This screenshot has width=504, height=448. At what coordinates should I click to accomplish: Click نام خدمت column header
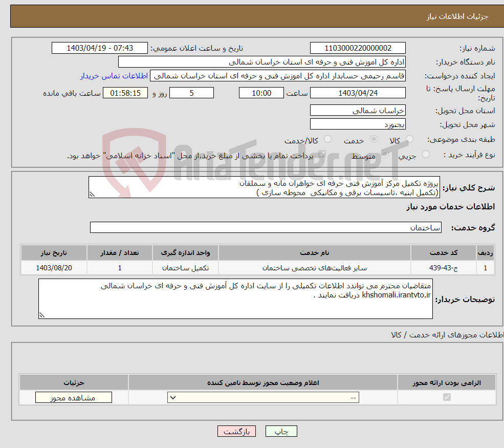pyautogui.click(x=314, y=253)
